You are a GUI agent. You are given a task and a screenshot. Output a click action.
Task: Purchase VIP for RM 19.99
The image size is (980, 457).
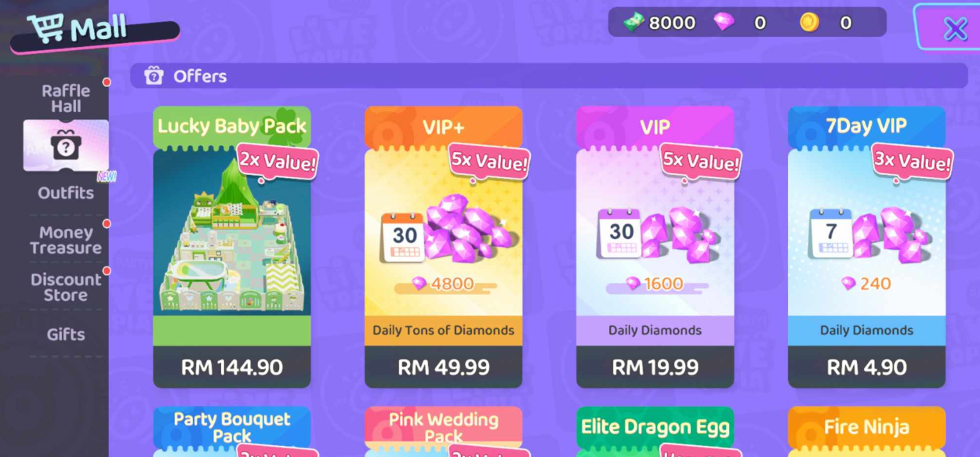pos(655,367)
